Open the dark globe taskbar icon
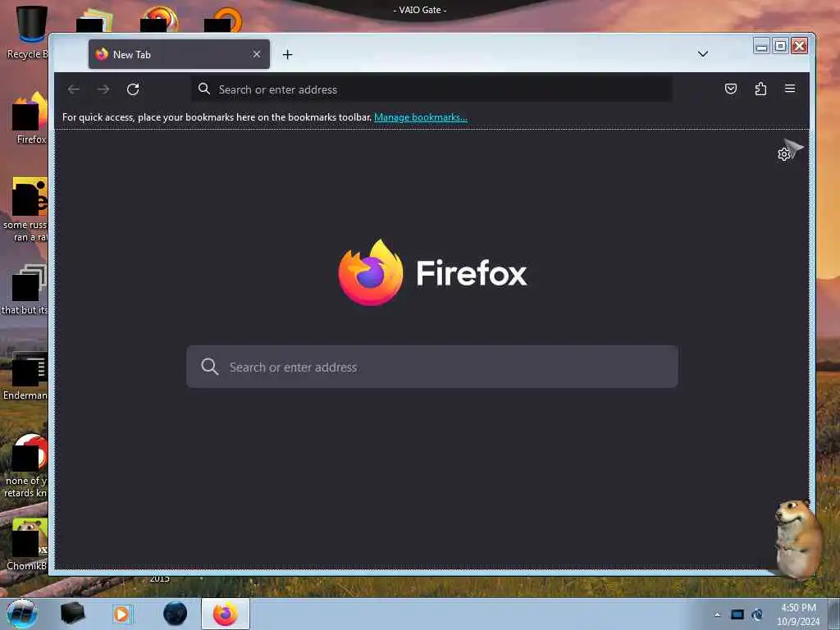Screen dimensions: 840x630 (x=176, y=614)
